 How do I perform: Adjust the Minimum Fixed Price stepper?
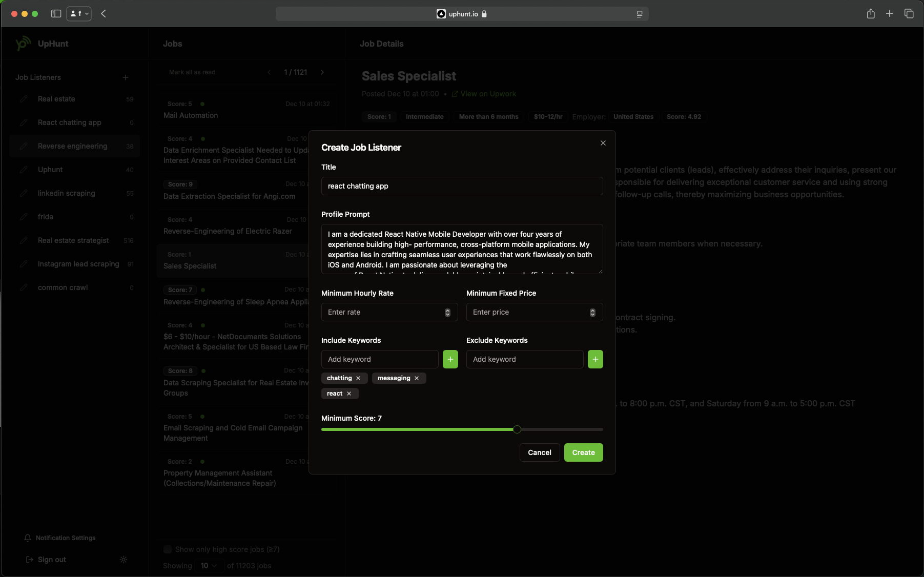pos(592,312)
